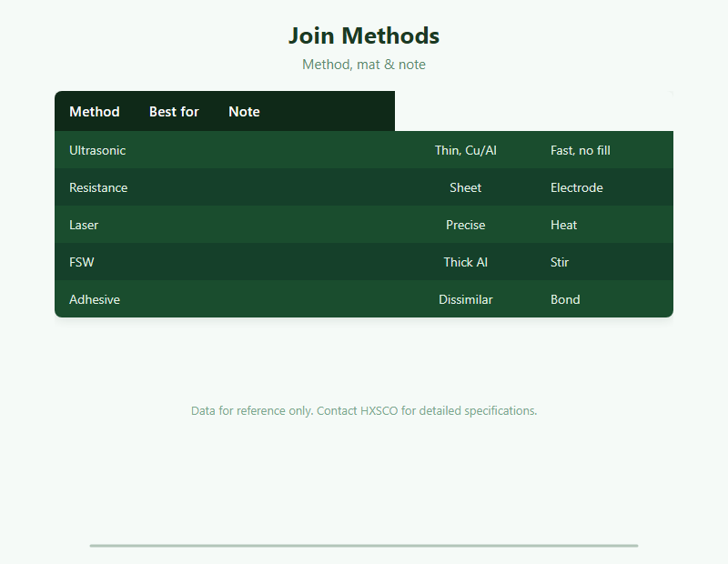Click the Method column header
Viewport: 728px width, 564px height.
[95, 111]
